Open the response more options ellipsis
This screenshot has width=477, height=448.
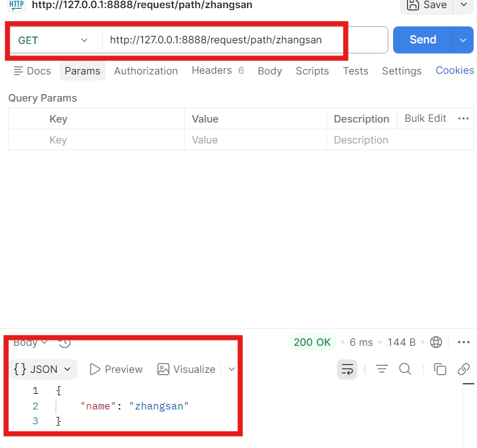click(x=463, y=342)
